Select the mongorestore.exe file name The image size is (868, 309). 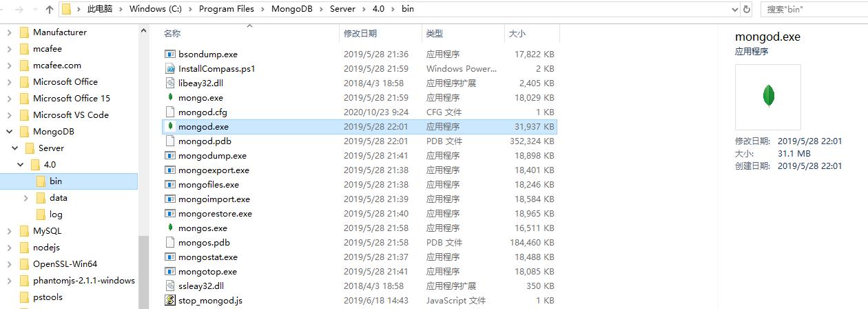[215, 213]
